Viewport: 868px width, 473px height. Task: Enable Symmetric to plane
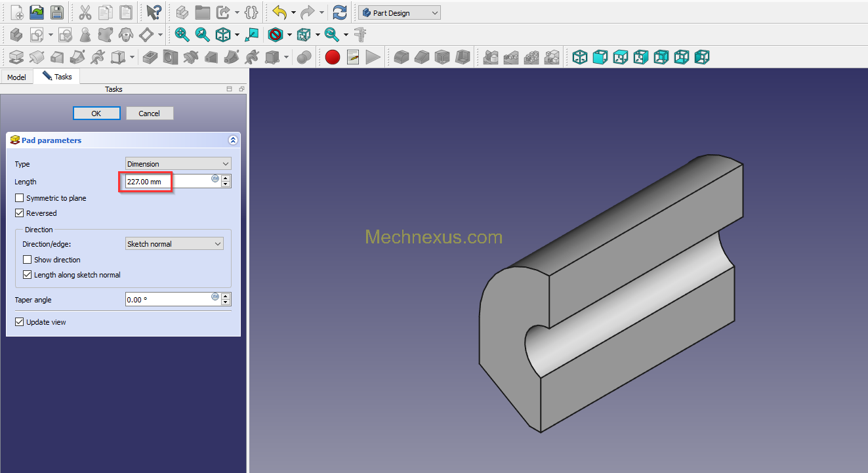19,198
